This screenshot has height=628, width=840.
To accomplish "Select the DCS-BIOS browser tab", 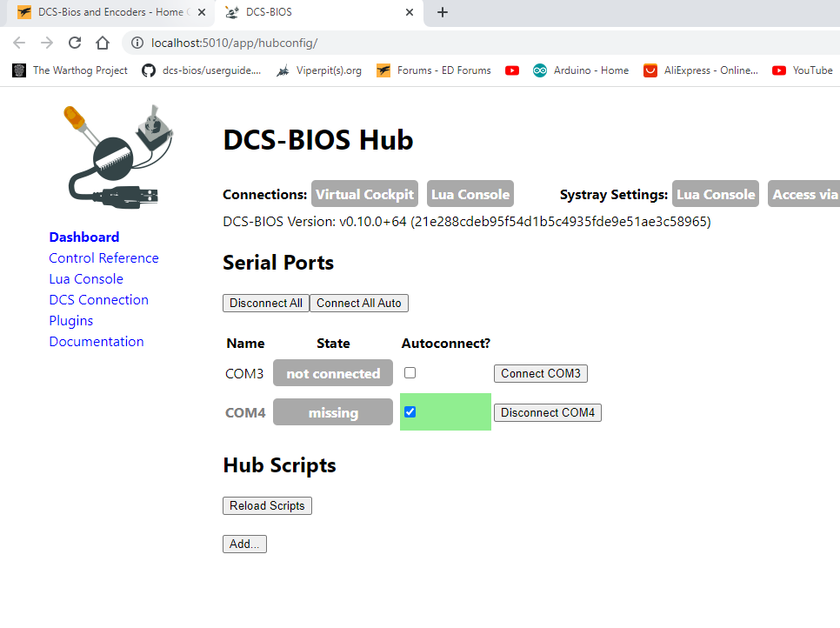I will tap(319, 12).
